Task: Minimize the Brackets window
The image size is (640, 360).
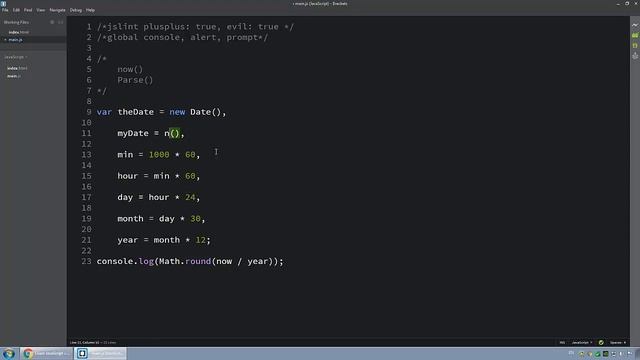Action: click(618, 3)
